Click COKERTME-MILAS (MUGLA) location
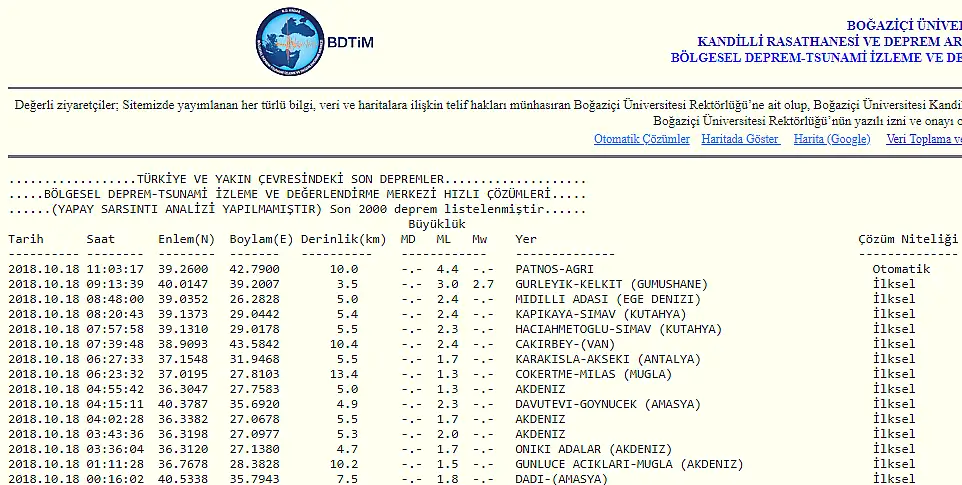Screen dimensions: 962x485 (593, 374)
